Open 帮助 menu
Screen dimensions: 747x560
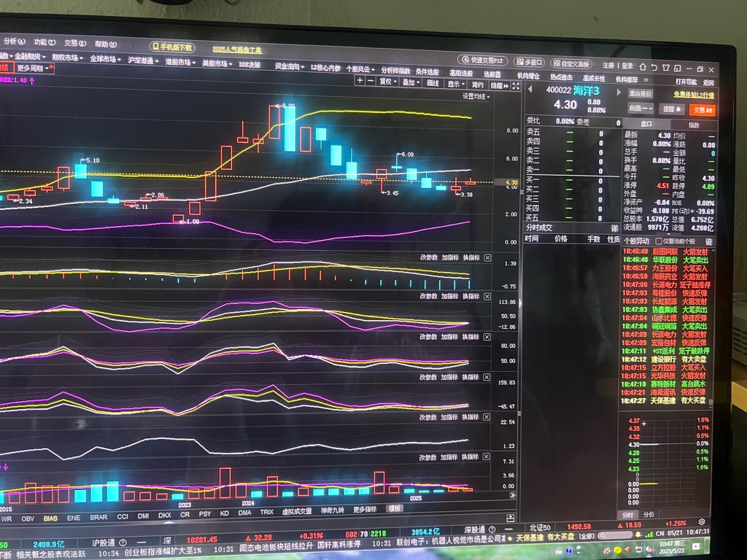coord(105,44)
